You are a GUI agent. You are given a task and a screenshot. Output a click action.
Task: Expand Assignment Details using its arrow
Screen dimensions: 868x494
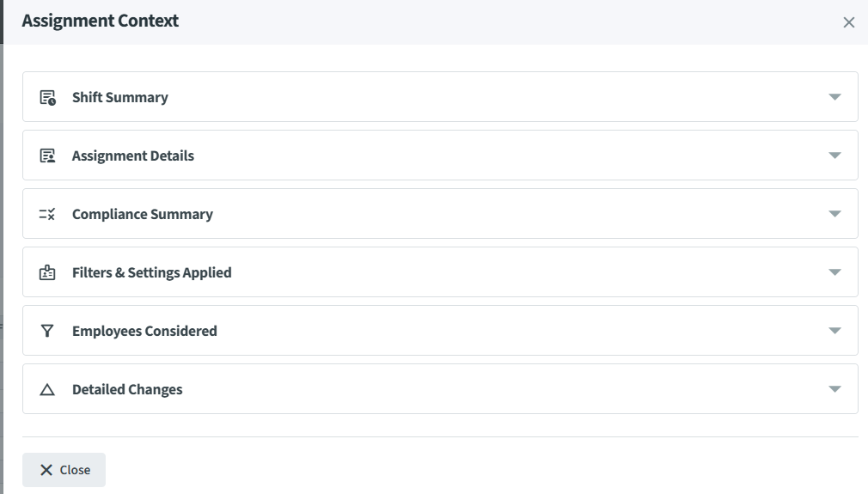click(834, 156)
